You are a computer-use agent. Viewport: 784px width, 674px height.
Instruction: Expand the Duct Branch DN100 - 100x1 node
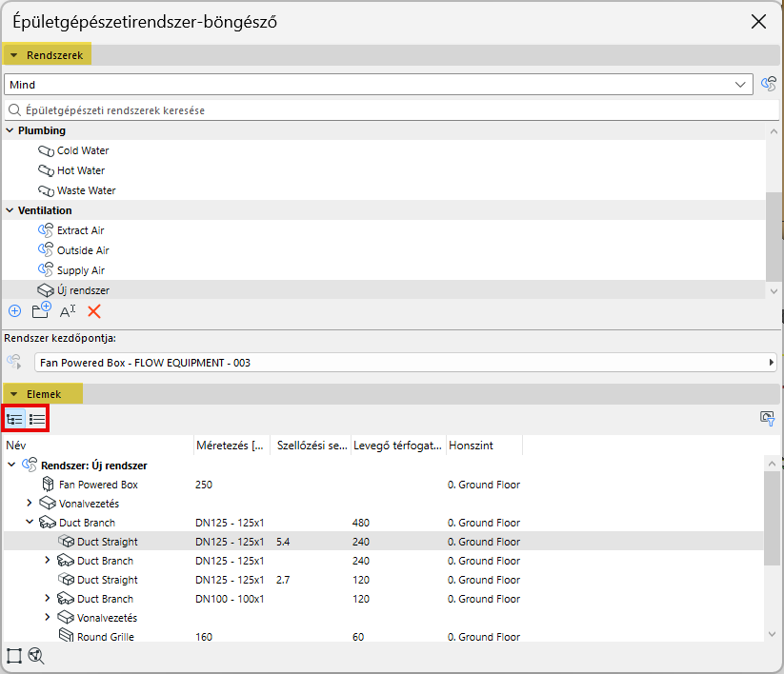click(x=48, y=599)
